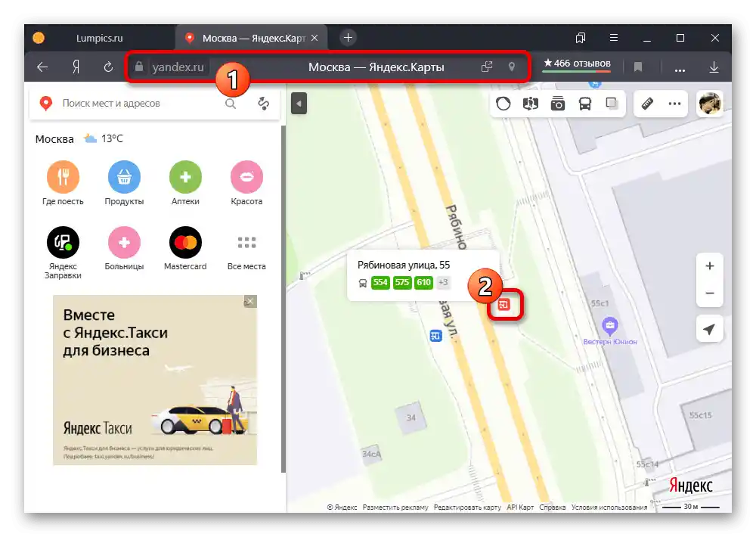Click the magnifier search icon
The height and width of the screenshot is (537, 756).
[231, 104]
